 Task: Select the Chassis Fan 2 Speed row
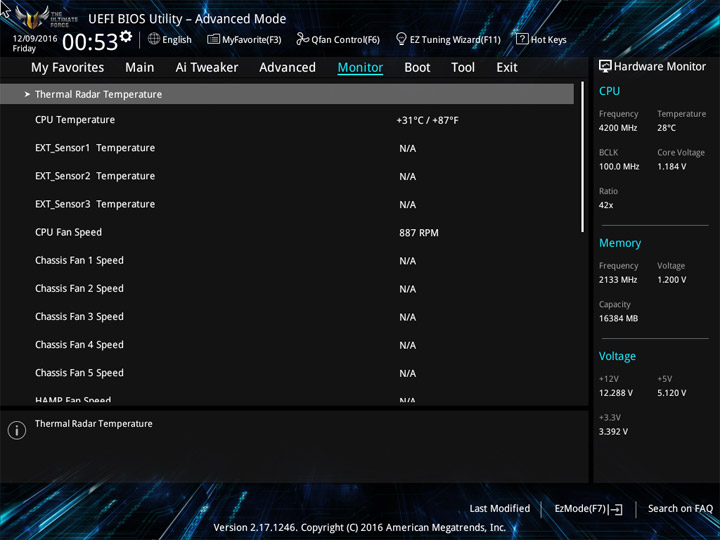tap(287, 289)
